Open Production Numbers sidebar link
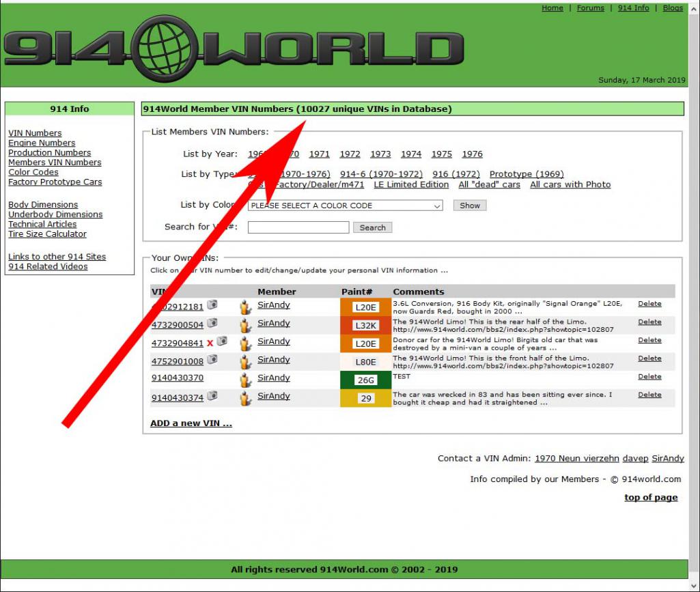Viewport: 700px width, 592px height. [x=49, y=153]
